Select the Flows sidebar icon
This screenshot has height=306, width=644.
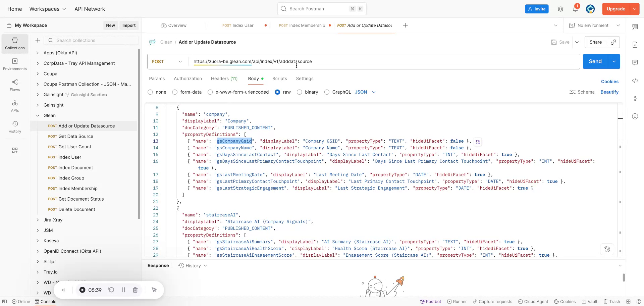click(x=15, y=85)
